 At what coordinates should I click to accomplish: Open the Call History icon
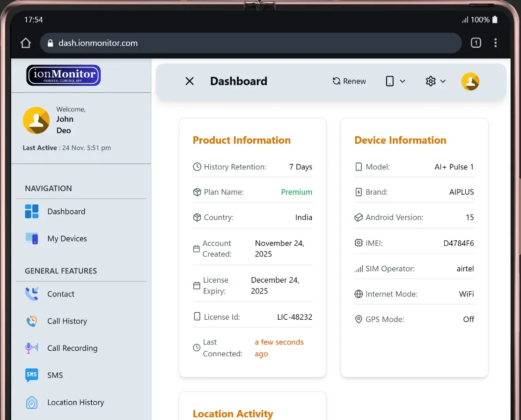(x=31, y=321)
